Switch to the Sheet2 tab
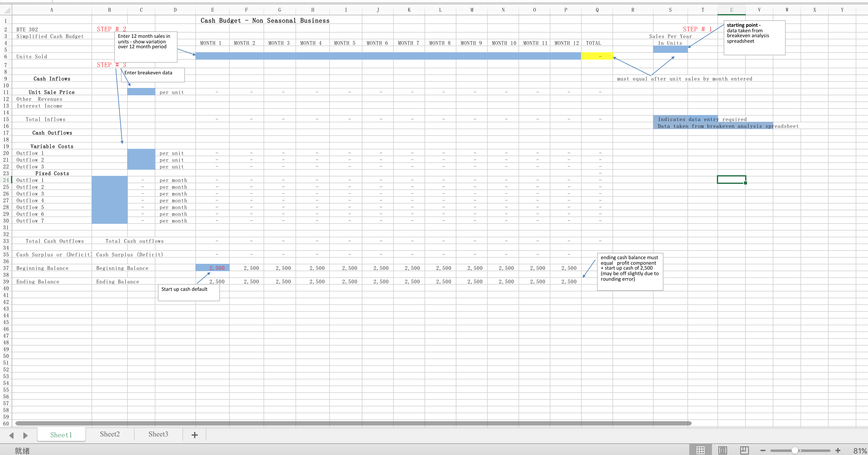Viewport: 868px width, 455px height. tap(110, 434)
